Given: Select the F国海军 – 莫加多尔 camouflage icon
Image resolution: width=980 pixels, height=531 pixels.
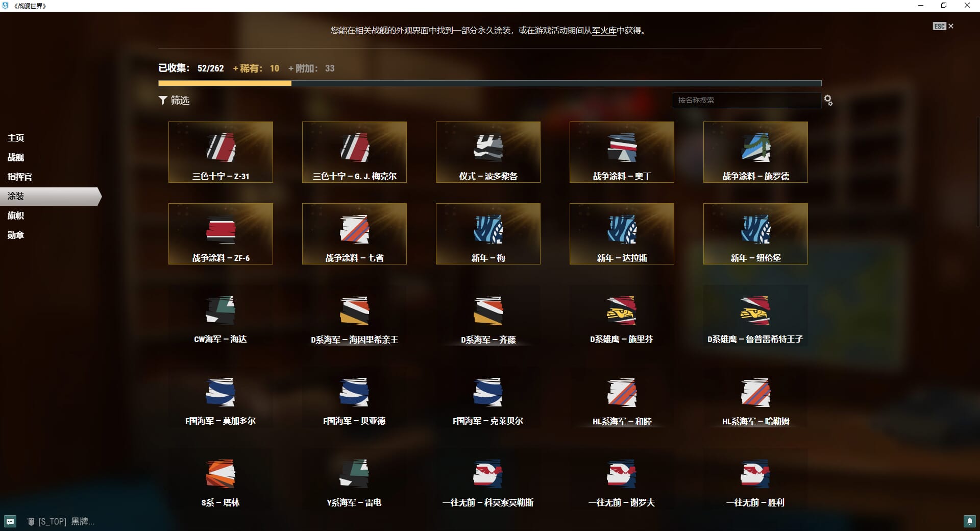Looking at the screenshot, I should point(220,393).
